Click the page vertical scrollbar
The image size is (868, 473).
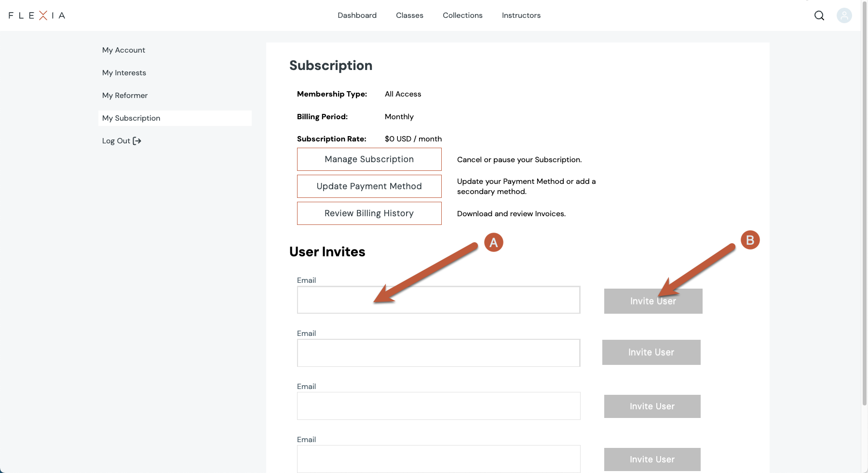[x=864, y=203]
